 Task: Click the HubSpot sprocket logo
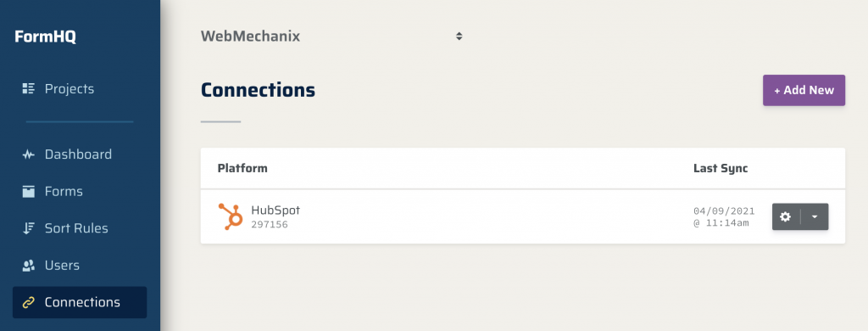point(231,216)
